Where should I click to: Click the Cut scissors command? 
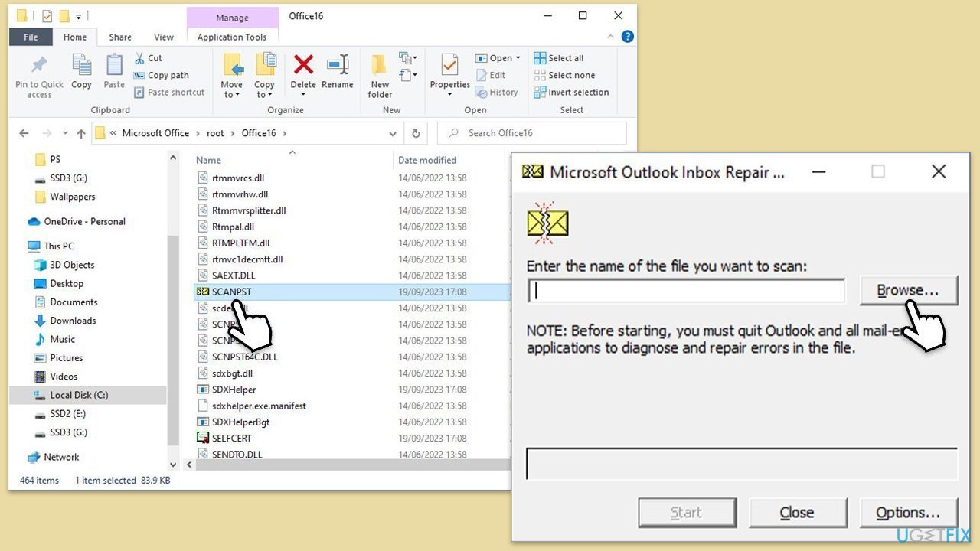(x=148, y=58)
